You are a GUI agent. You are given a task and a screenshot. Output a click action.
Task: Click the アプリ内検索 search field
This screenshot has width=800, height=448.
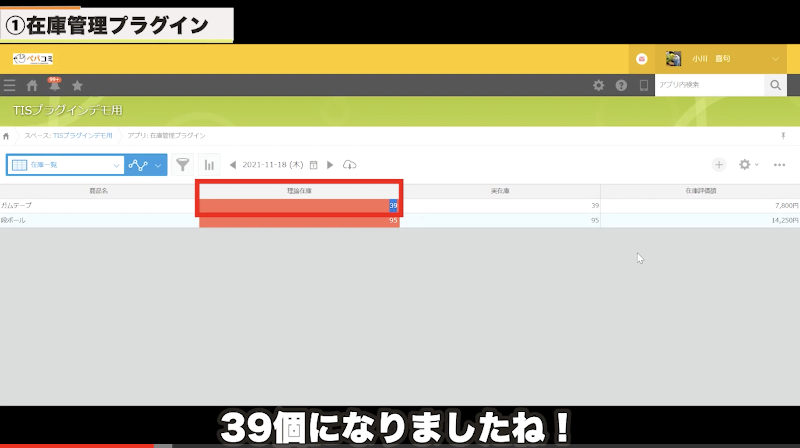[x=708, y=86]
